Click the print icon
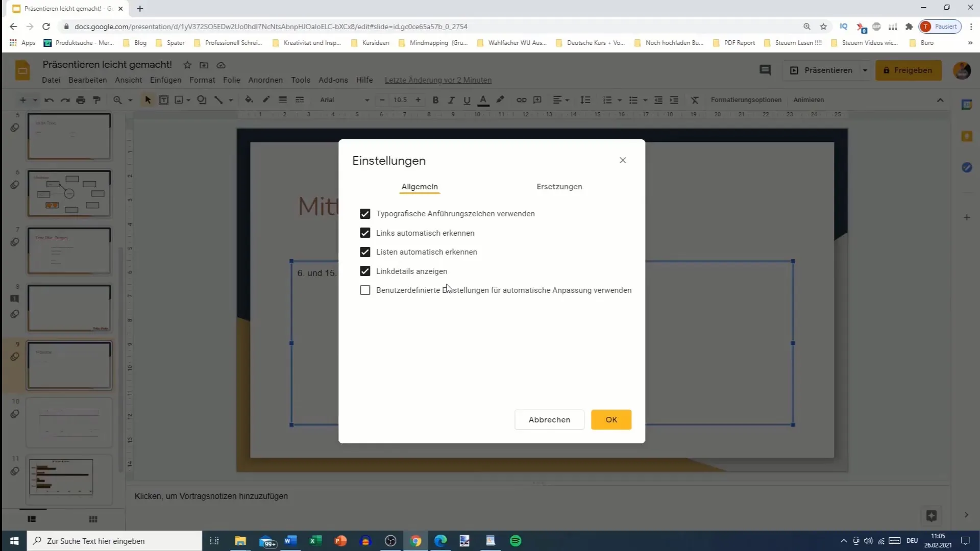This screenshot has width=980, height=551. pos(81,100)
